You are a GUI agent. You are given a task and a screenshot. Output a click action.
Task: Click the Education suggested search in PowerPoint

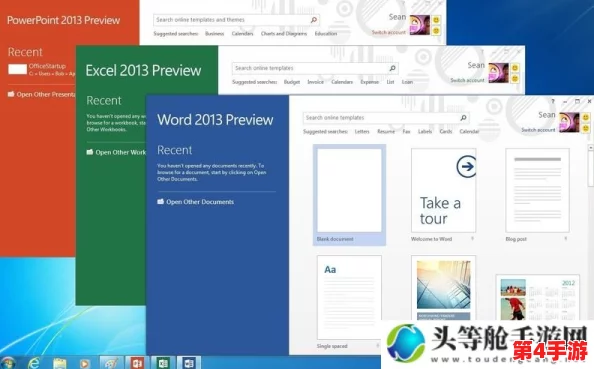[x=326, y=33]
